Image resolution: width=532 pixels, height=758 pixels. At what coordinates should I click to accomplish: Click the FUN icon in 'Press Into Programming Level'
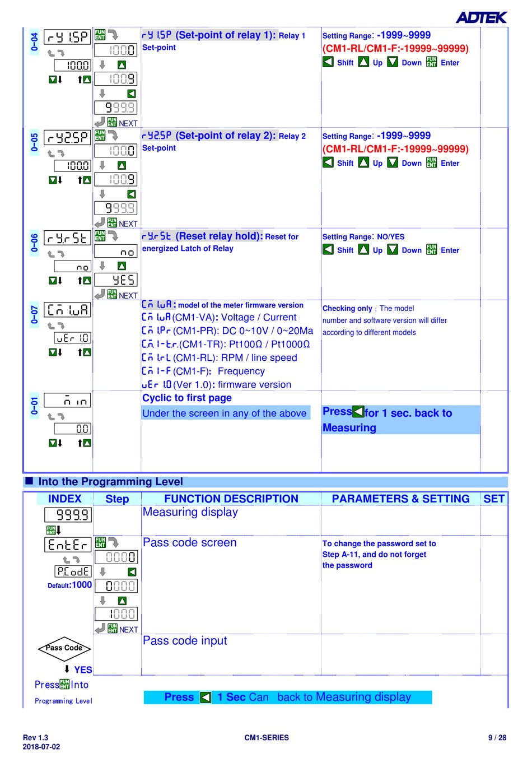point(65,684)
